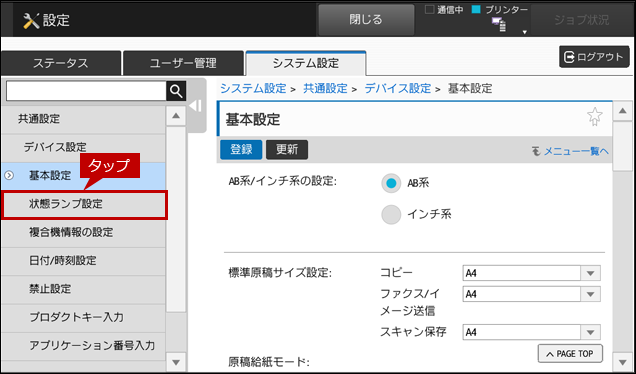Click the ジョブ状況 button

(x=582, y=20)
